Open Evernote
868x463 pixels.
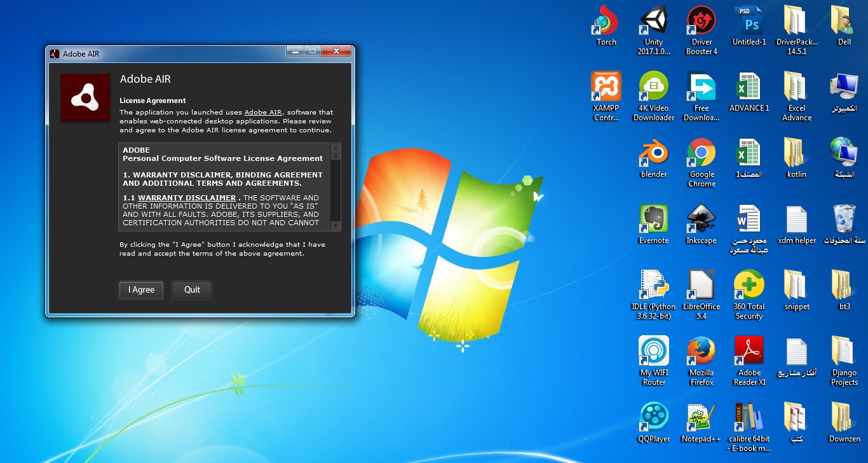pyautogui.click(x=653, y=218)
